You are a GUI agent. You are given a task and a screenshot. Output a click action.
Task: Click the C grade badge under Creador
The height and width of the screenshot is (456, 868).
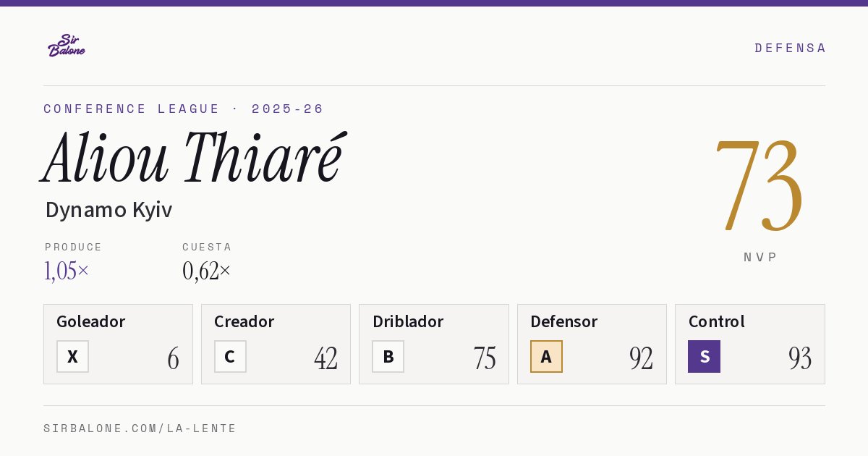point(230,356)
